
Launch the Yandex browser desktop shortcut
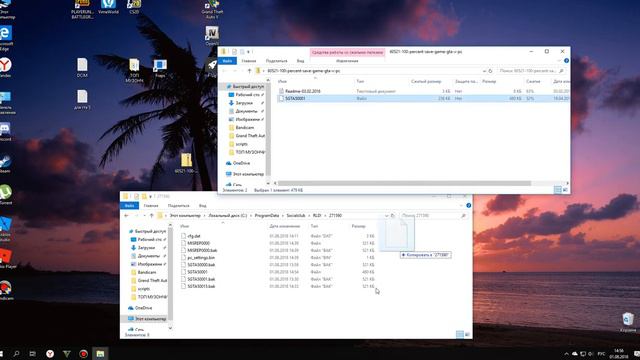click(x=5, y=68)
